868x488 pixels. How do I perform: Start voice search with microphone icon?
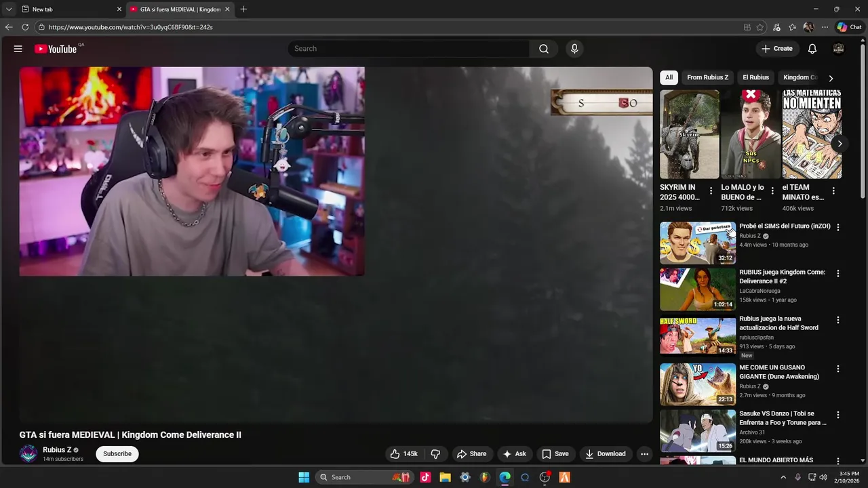click(x=574, y=49)
